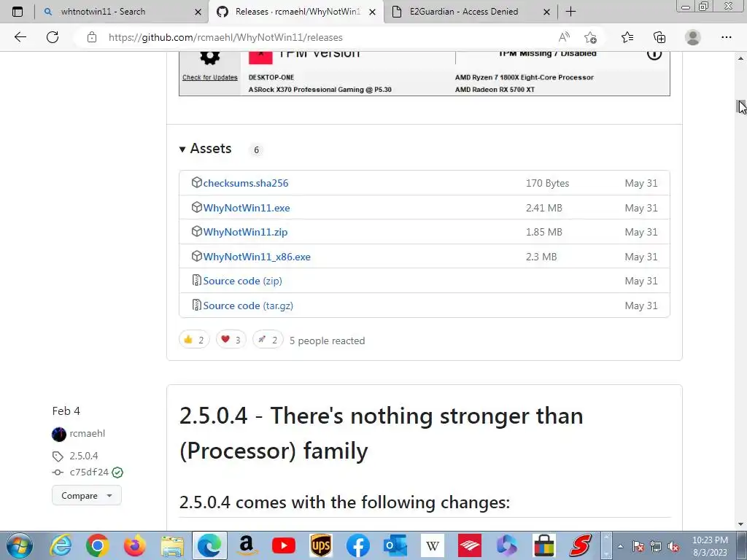
Task: Turn on Read aloud in address bar
Action: point(564,37)
